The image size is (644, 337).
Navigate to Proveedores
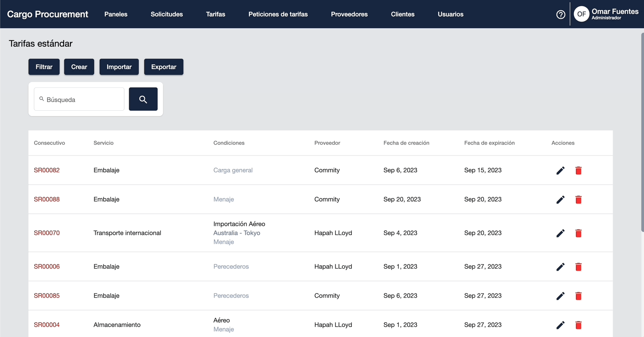coord(349,14)
